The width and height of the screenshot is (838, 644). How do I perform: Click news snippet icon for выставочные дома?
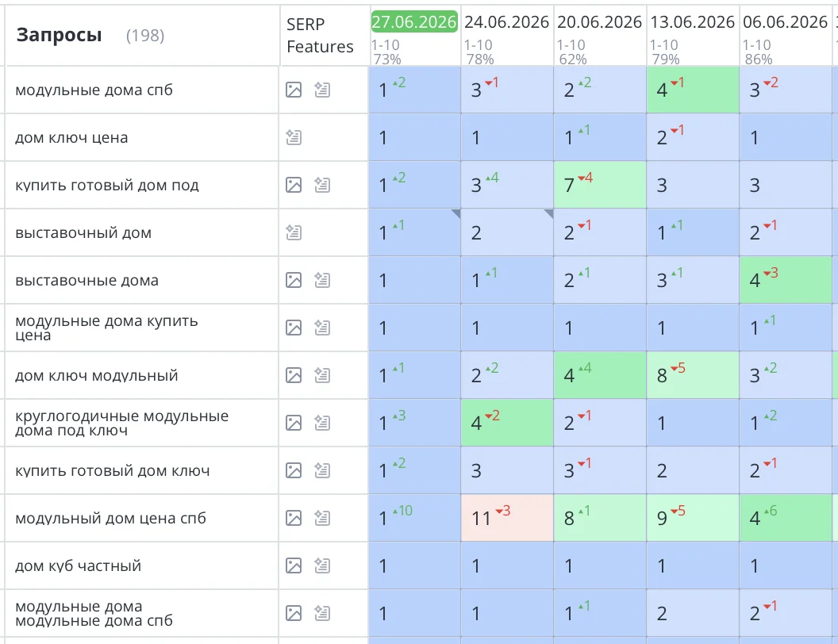pyautogui.click(x=321, y=280)
